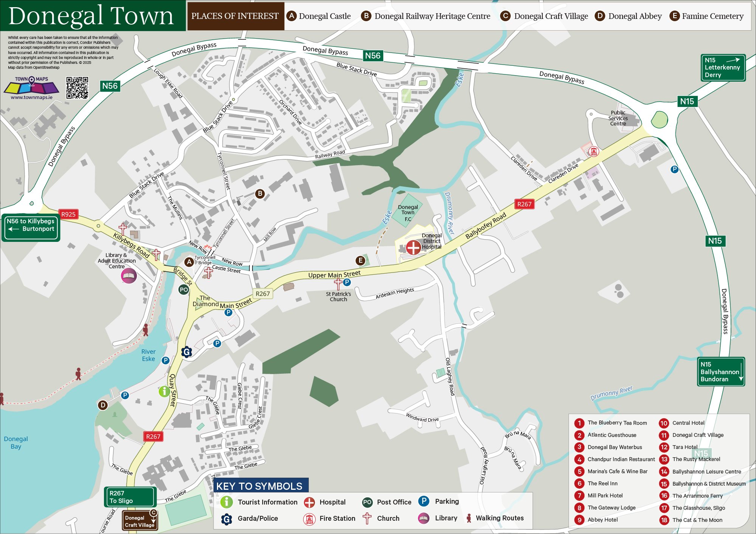
Task: Click N56 to Killybegs Burtonport sign
Action: click(31, 227)
